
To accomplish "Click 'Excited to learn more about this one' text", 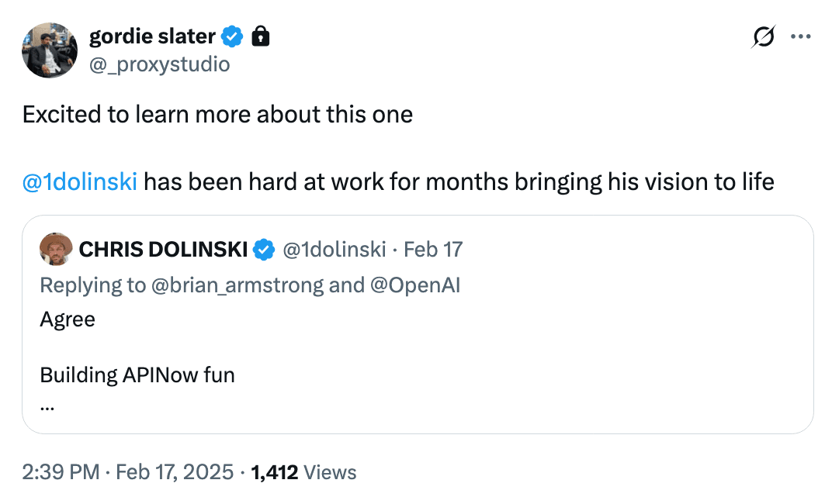I will pos(217,115).
